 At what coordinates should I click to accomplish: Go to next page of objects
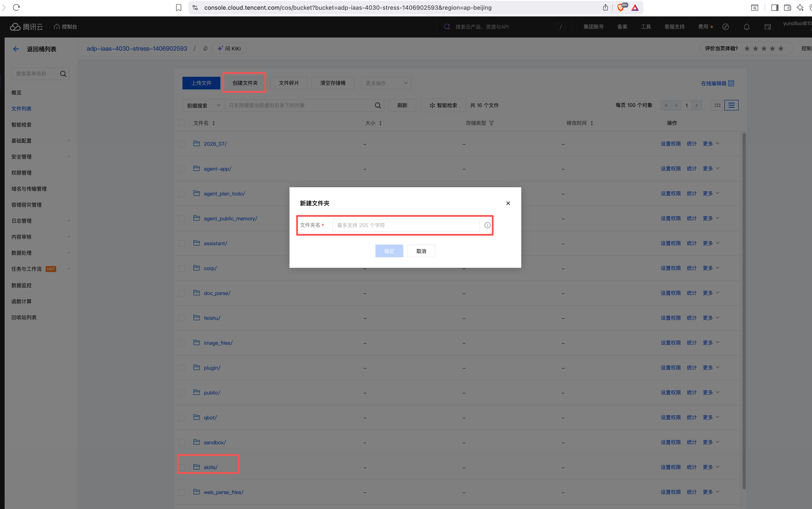pos(697,105)
